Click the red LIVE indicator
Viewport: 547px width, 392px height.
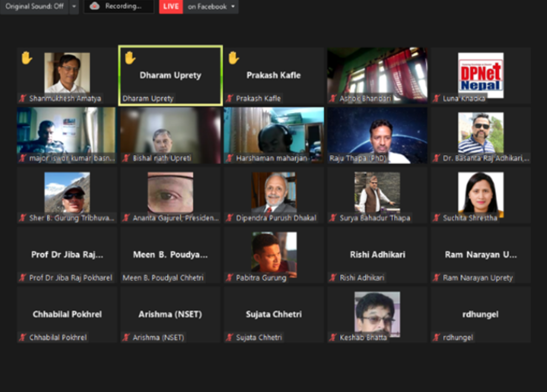(171, 6)
